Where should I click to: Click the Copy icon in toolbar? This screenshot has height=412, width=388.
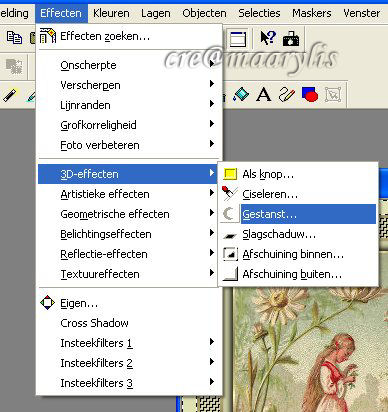click(14, 38)
